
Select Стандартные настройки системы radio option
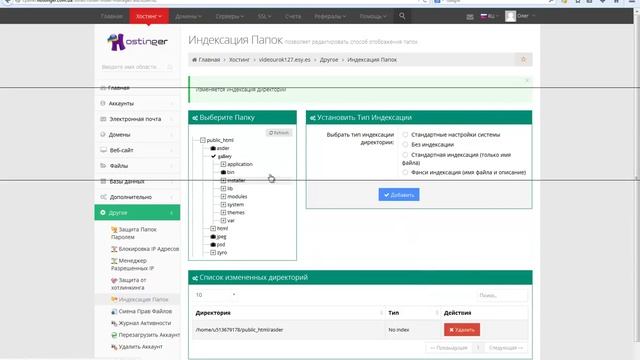tap(405, 134)
